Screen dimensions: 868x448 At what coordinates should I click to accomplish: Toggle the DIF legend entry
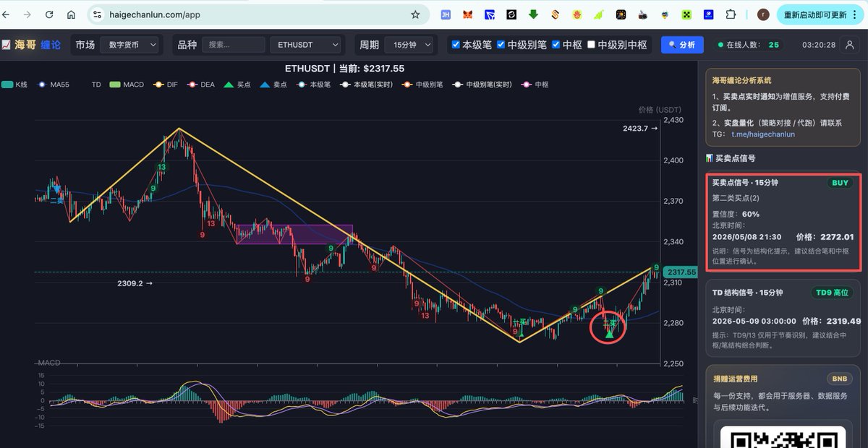tap(165, 85)
